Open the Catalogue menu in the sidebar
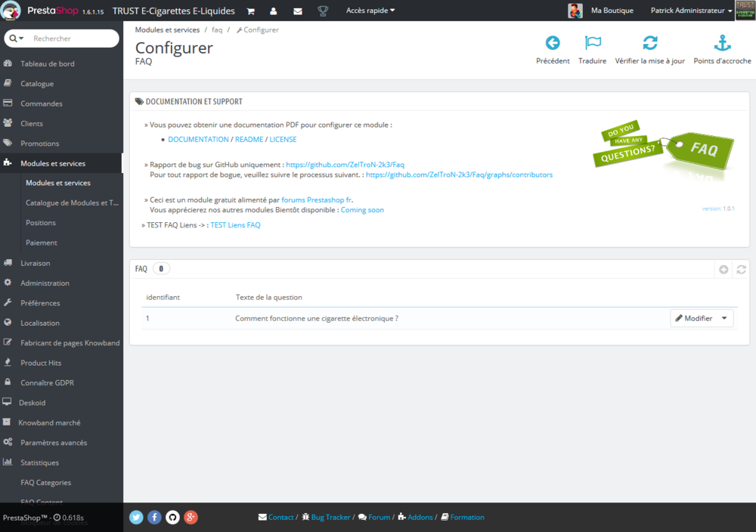The width and height of the screenshot is (756, 532). (x=38, y=83)
